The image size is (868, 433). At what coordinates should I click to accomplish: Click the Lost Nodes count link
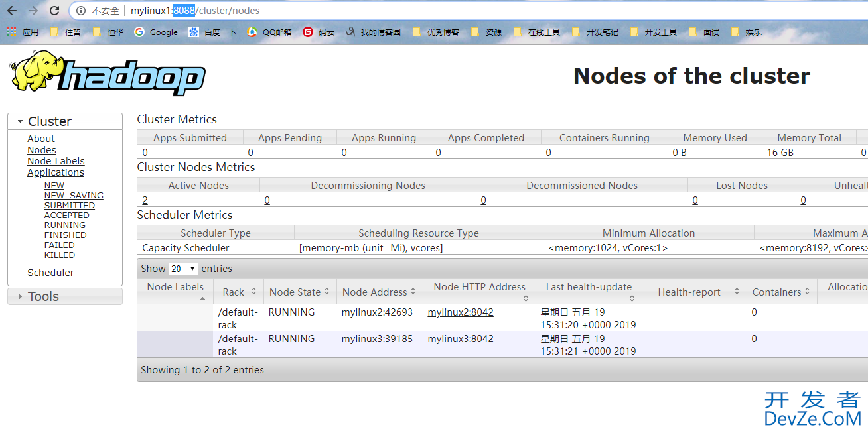(695, 200)
